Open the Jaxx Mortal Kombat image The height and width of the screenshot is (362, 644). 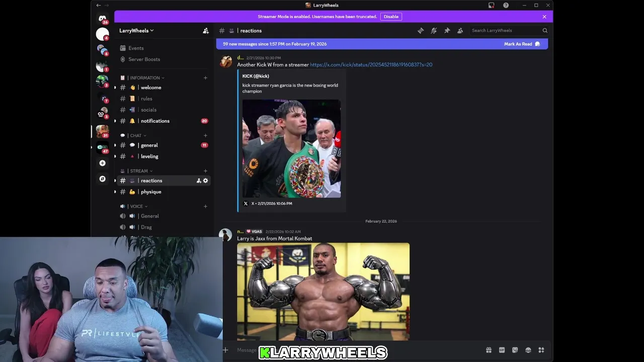click(323, 292)
